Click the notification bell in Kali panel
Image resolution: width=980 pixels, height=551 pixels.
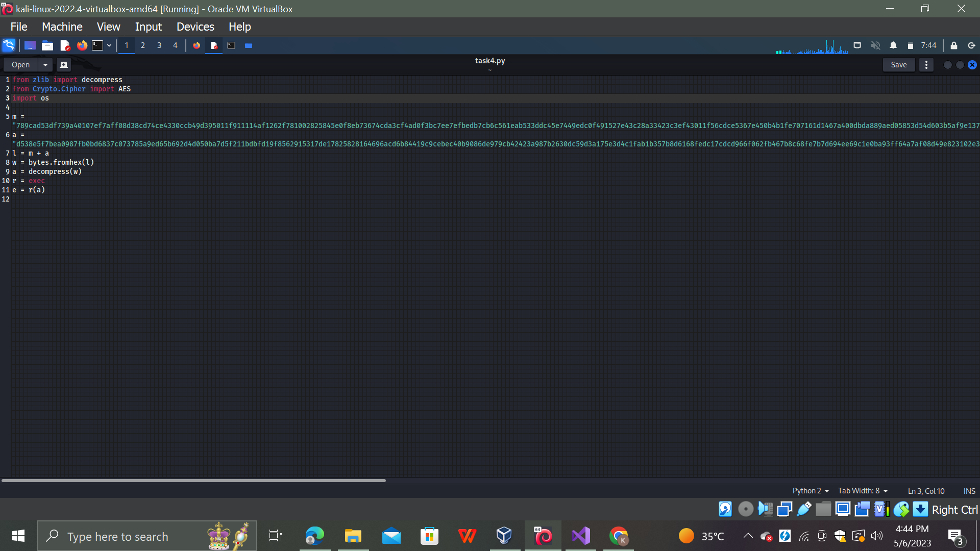[893, 45]
